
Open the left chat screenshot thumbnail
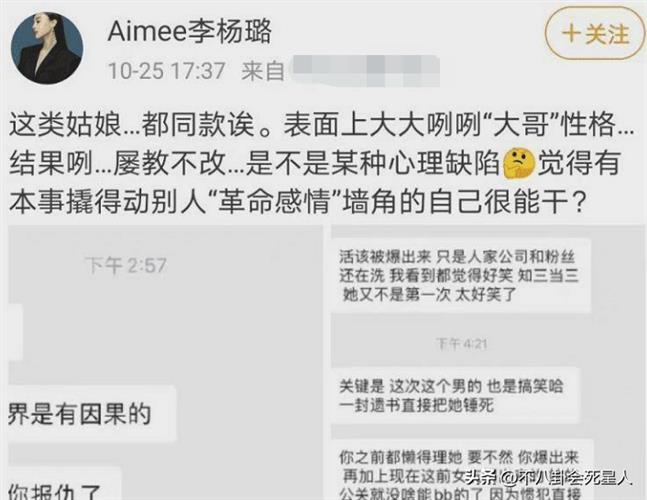tap(165, 363)
